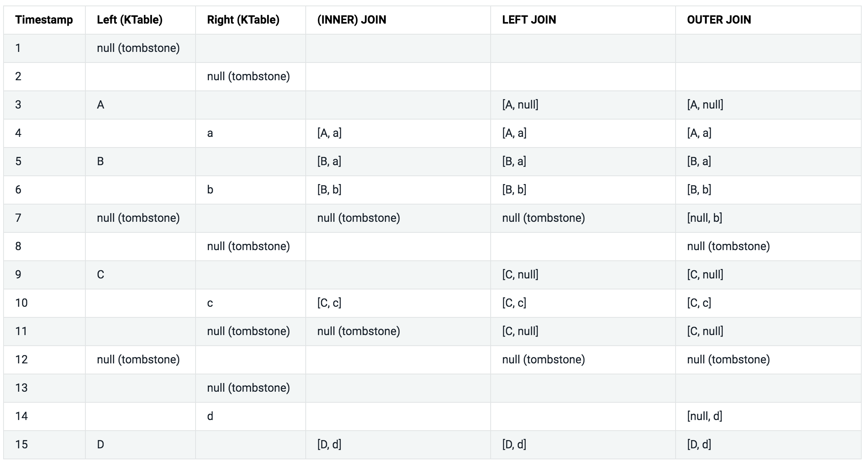Image resolution: width=868 pixels, height=468 pixels.
Task: Click the Right 'null (tombstone)' cell in row 13
Action: (248, 388)
